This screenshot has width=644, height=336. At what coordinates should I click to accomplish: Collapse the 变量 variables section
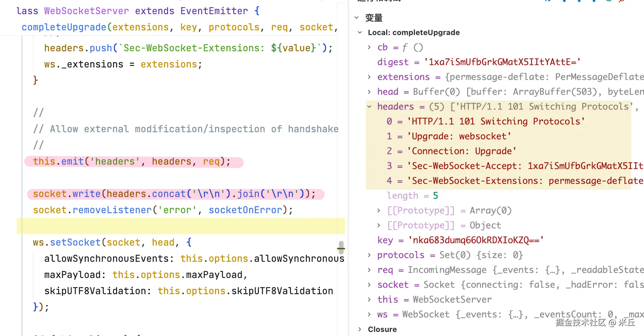tap(356, 18)
